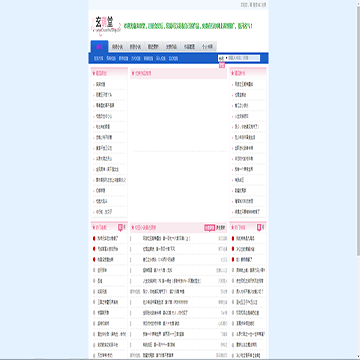Open the search type dropdown in the blue bar
360x360 pixels.
click(x=223, y=58)
